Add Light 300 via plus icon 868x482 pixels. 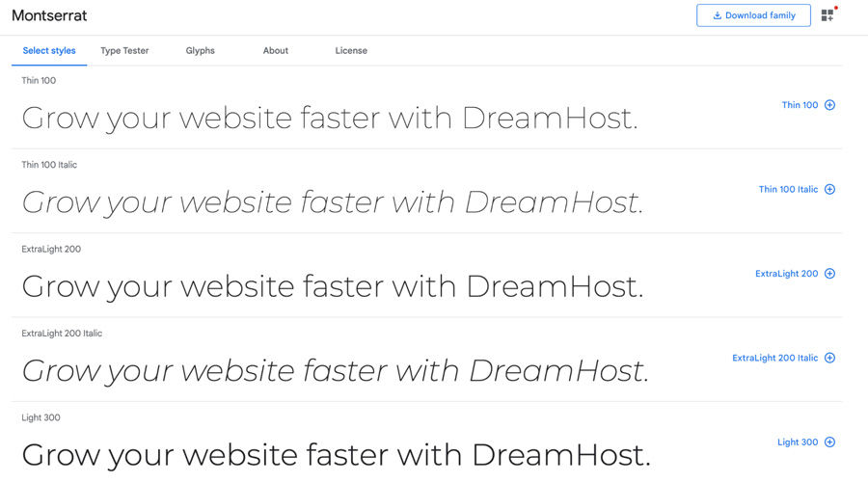click(829, 442)
